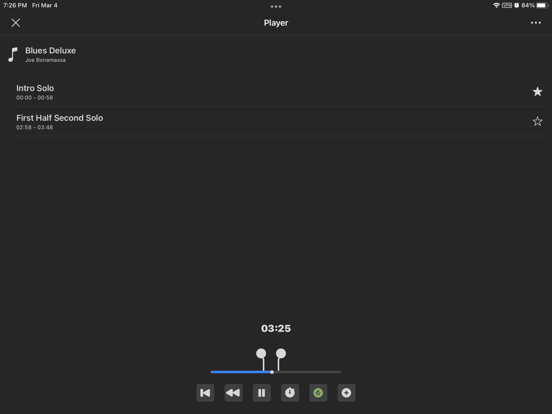Unfavorite the Intro Solo loop star
Image resolution: width=552 pixels, height=414 pixels.
click(537, 92)
